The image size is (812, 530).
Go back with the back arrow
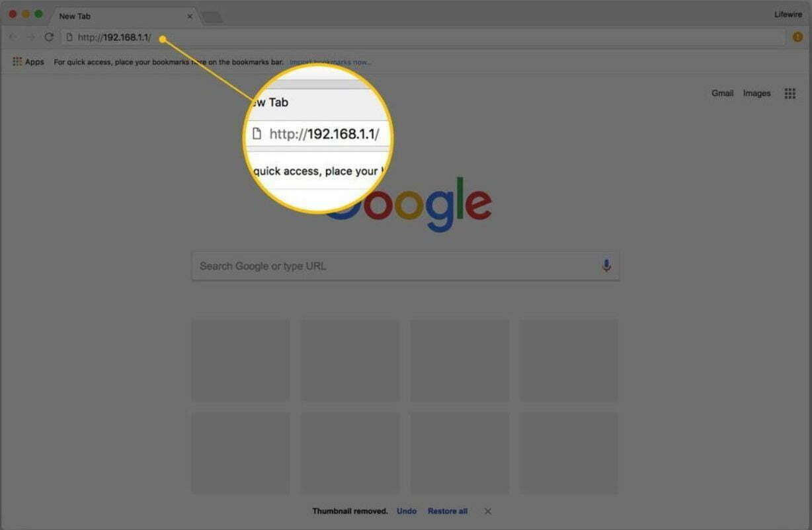[13, 37]
